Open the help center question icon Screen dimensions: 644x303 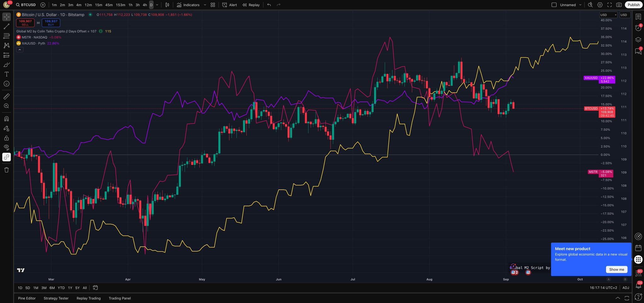pyautogui.click(x=638, y=297)
